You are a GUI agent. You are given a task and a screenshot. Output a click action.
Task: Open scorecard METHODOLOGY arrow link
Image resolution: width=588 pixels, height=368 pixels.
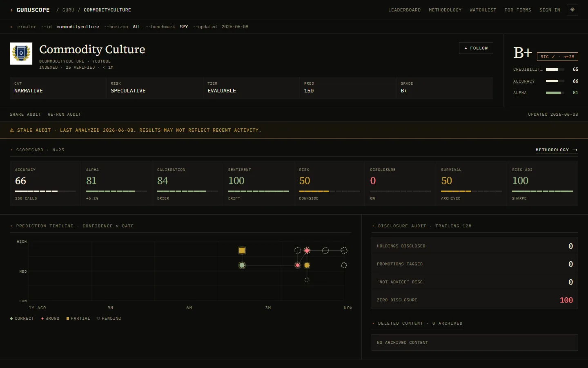point(557,150)
